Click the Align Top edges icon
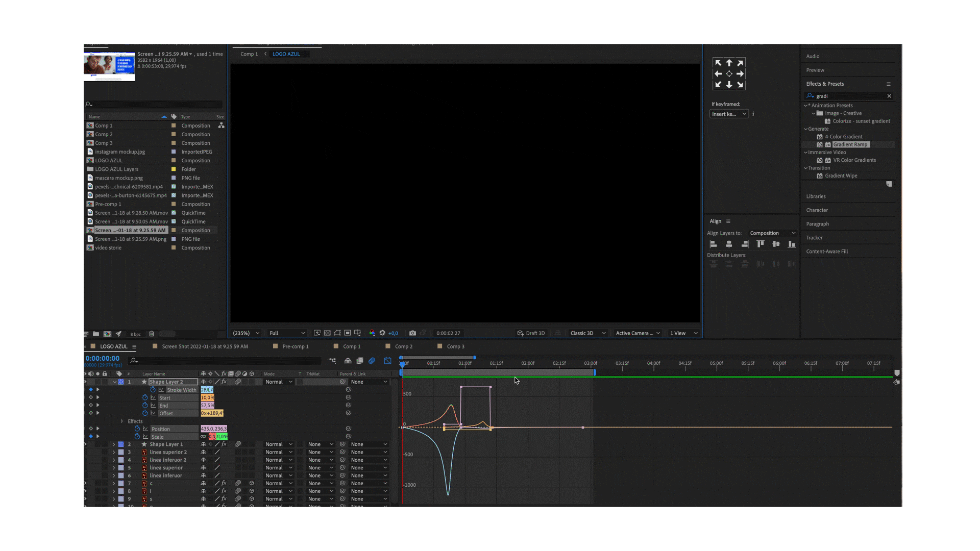Viewport: 980px width, 551px height. tap(761, 244)
